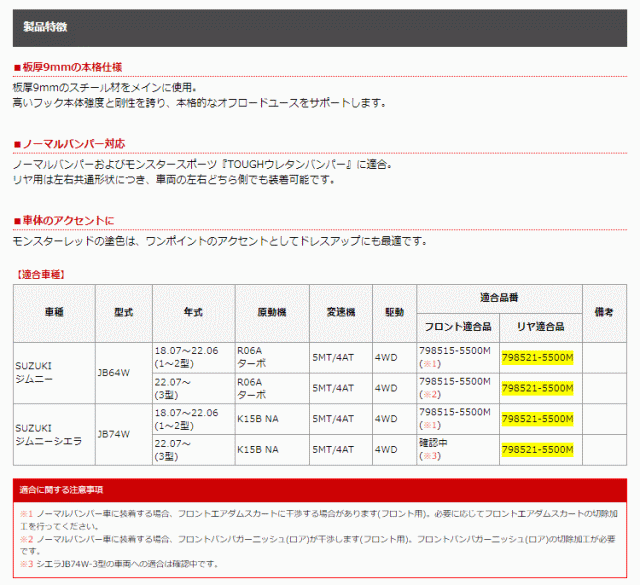
Task: Click the 型式 column header
Action: (123, 312)
